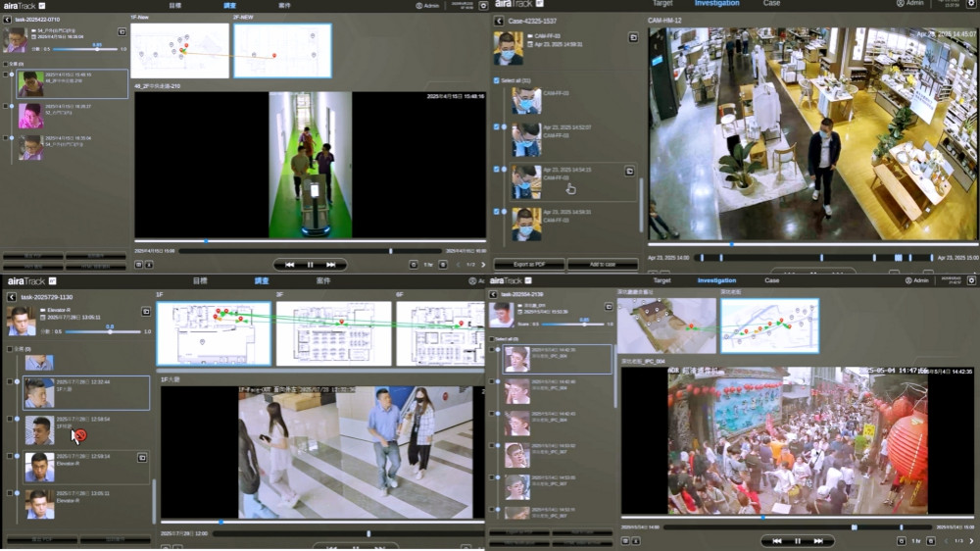Go to next page in the 1/2 pager
The width and height of the screenshot is (980, 551).
(x=483, y=265)
